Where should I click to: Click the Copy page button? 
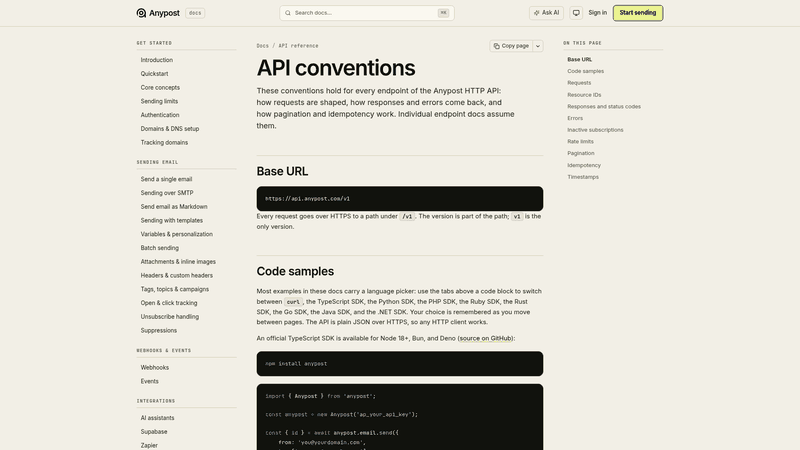[511, 46]
